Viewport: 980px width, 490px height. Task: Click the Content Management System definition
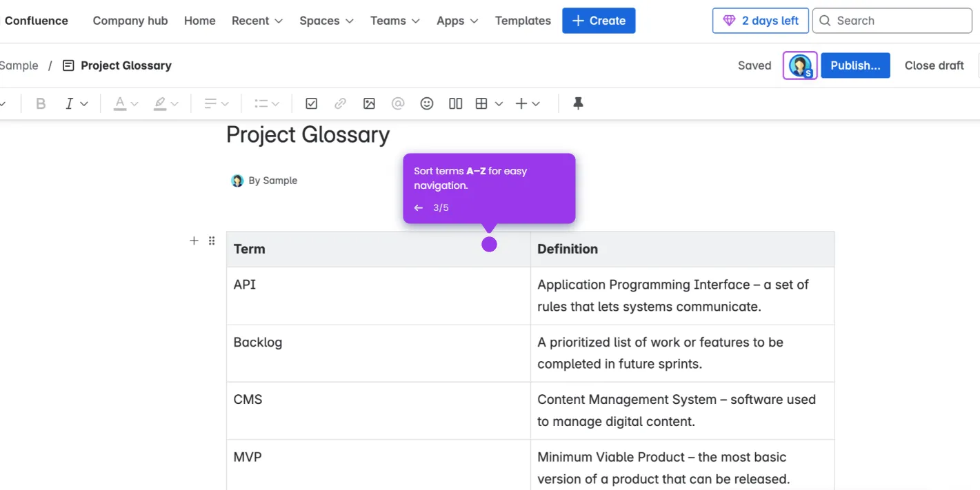tap(682, 411)
